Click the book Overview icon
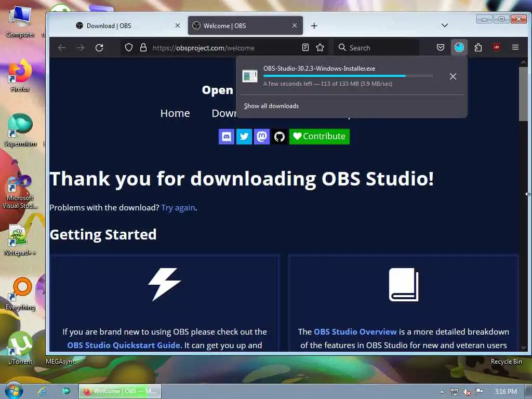Image resolution: width=532 pixels, height=399 pixels. pos(404,284)
